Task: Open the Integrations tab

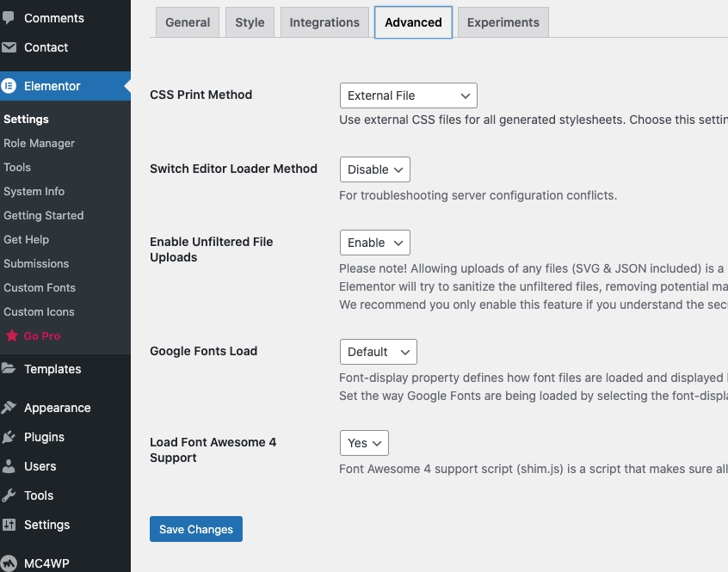Action: click(x=324, y=22)
